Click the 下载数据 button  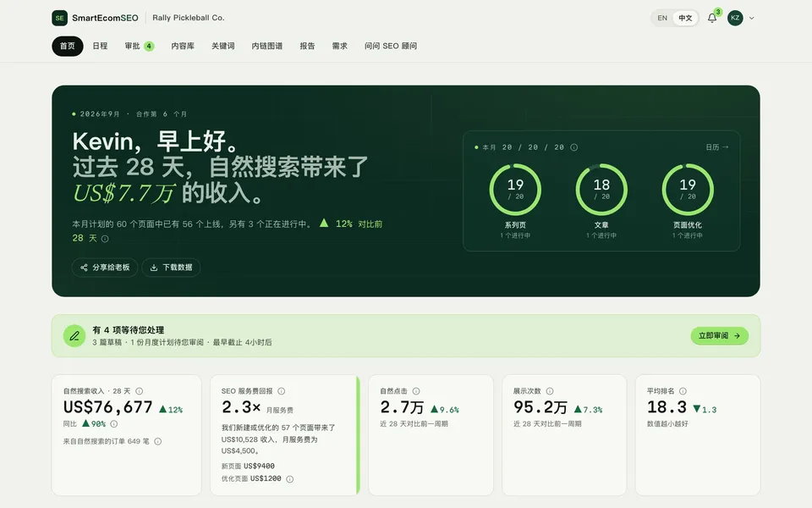point(171,268)
